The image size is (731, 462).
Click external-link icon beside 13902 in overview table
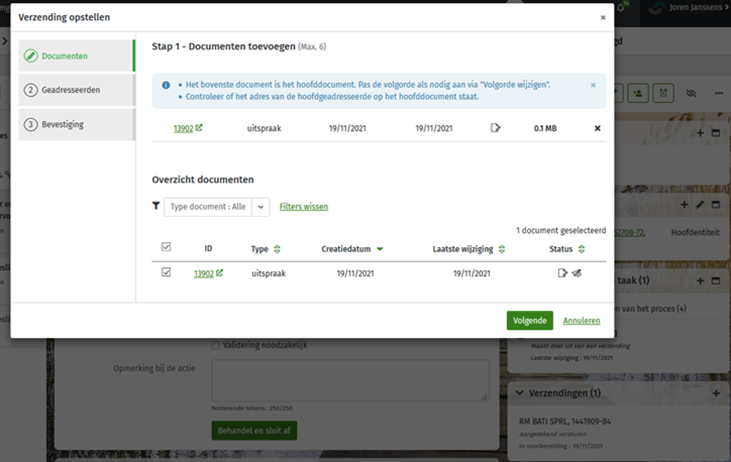(x=220, y=273)
